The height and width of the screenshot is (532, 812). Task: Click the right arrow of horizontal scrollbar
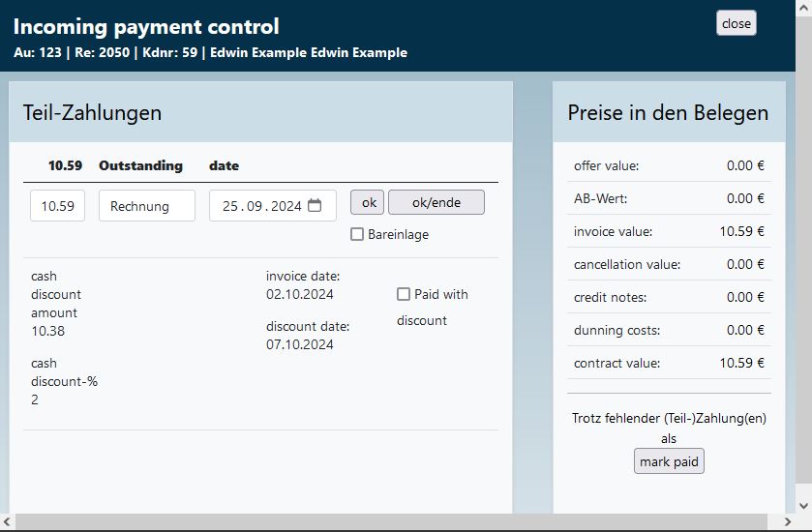[788, 522]
